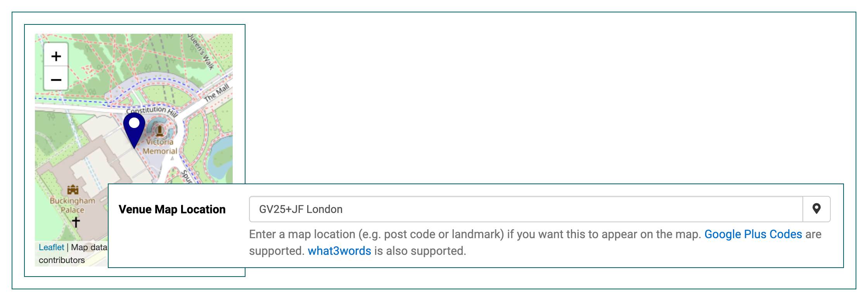Click the Venue Map Location label
This screenshot has height=301, width=868.
[x=172, y=209]
